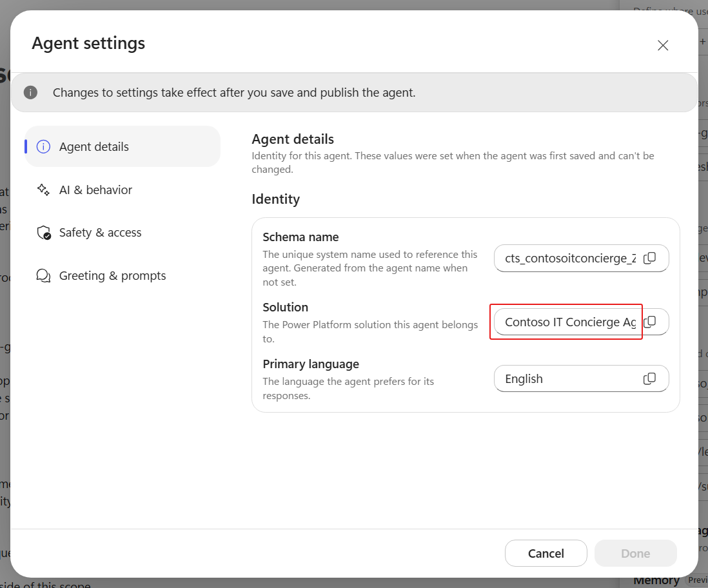This screenshot has height=588, width=708.
Task: Click the circled i icon beside Agent details
Action: tap(43, 146)
